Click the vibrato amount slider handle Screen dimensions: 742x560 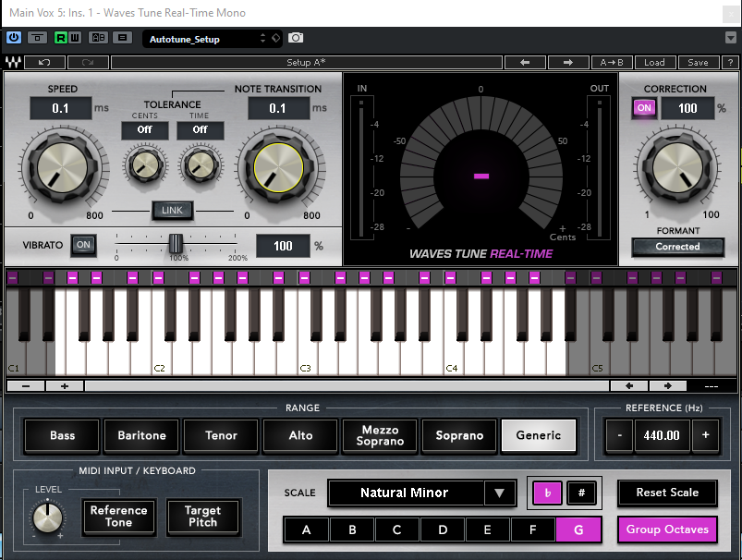coord(176,244)
